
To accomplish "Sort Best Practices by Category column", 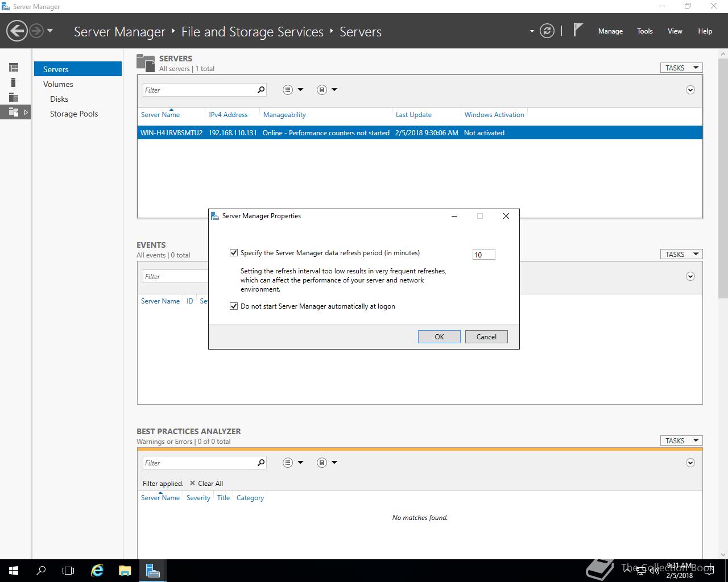I will [x=250, y=498].
